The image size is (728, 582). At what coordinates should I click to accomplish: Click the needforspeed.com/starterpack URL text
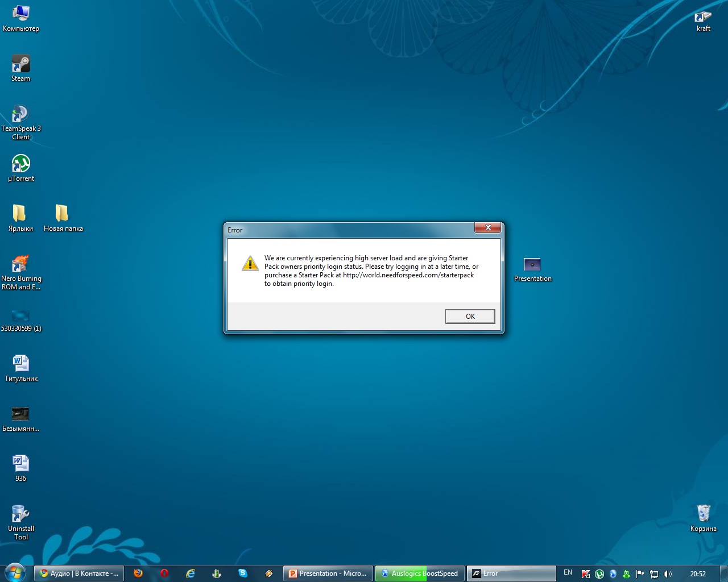408,275
